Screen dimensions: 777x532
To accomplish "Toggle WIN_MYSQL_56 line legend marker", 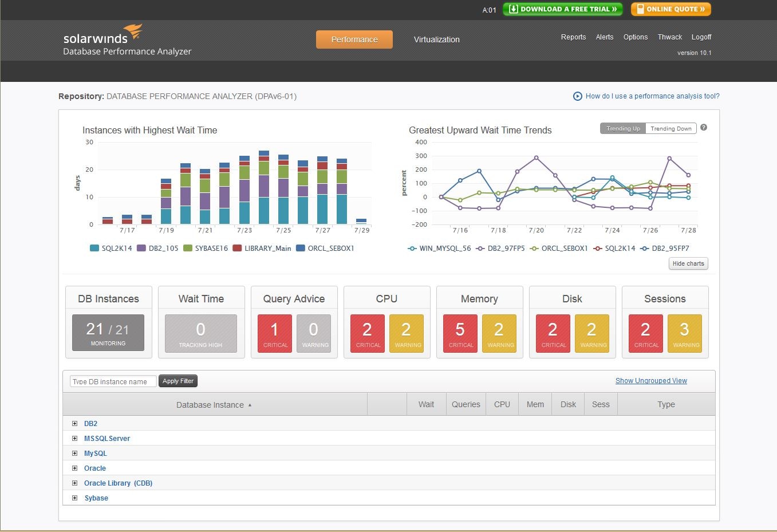I will [x=412, y=249].
